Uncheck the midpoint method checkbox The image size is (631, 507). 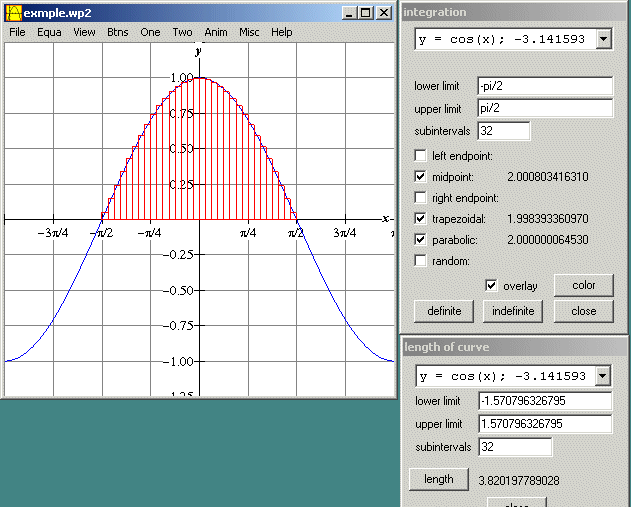pos(420,177)
